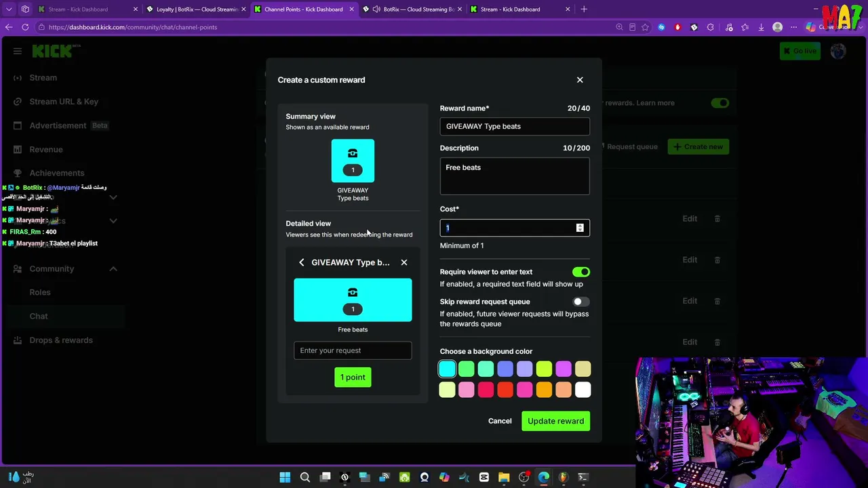Click the phone icon in Summary view card

tap(353, 153)
